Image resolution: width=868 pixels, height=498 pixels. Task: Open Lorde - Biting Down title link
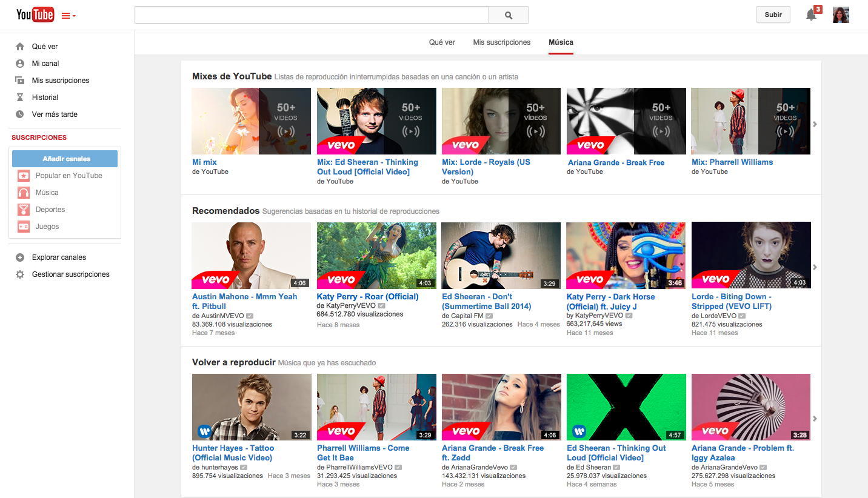pyautogui.click(x=732, y=302)
